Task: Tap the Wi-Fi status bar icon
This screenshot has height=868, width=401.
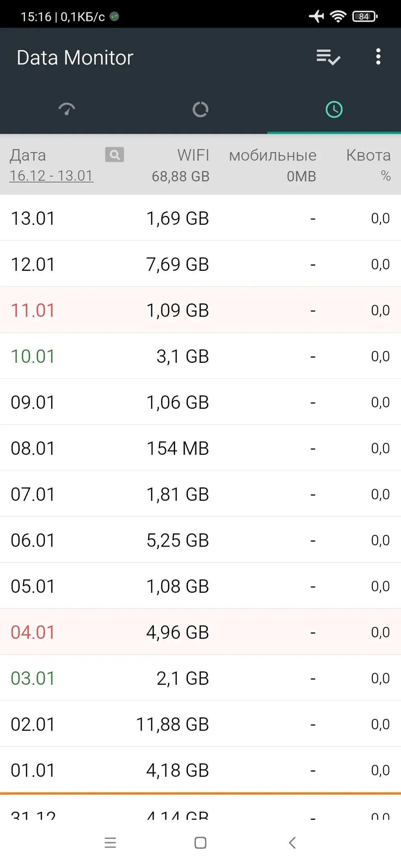Action: point(338,16)
